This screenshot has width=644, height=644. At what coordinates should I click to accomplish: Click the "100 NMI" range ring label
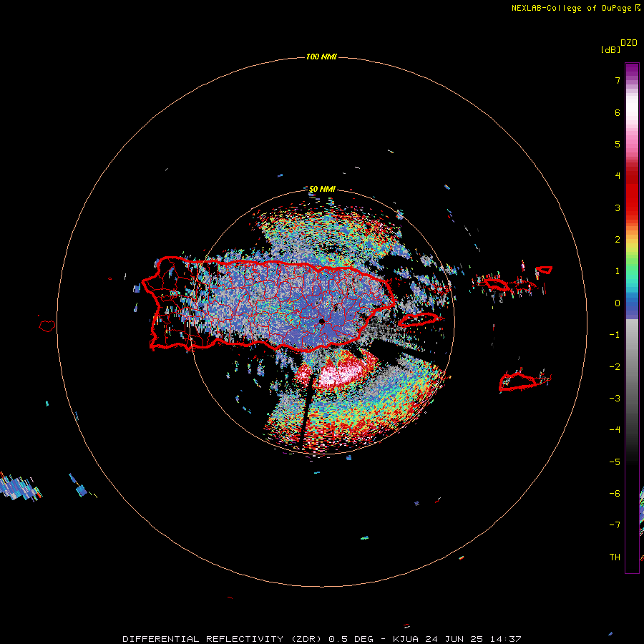(321, 57)
